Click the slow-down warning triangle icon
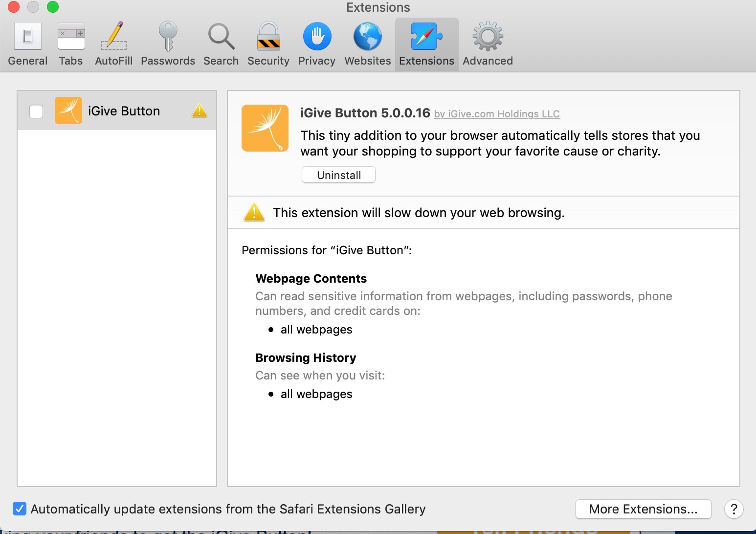Image resolution: width=756 pixels, height=534 pixels. (x=254, y=213)
